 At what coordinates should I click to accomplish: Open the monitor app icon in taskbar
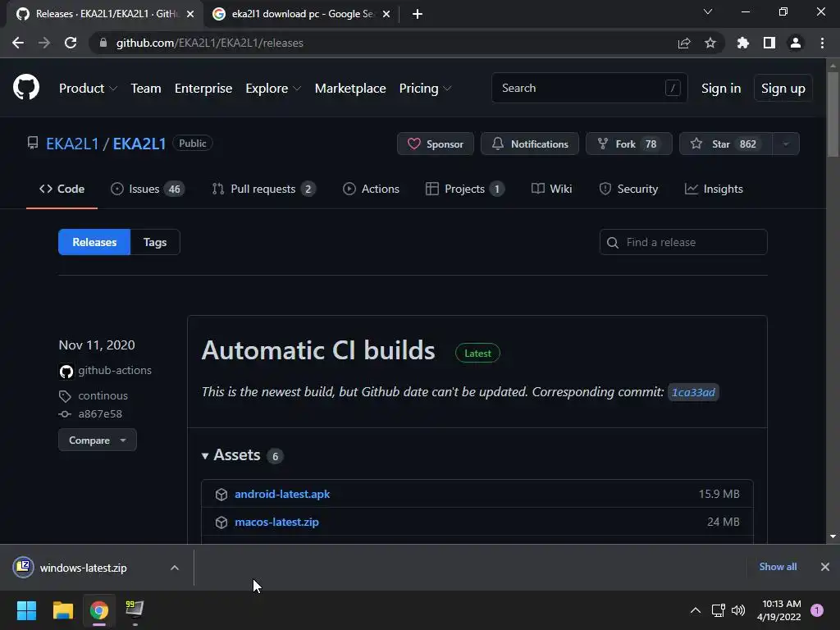point(134,609)
